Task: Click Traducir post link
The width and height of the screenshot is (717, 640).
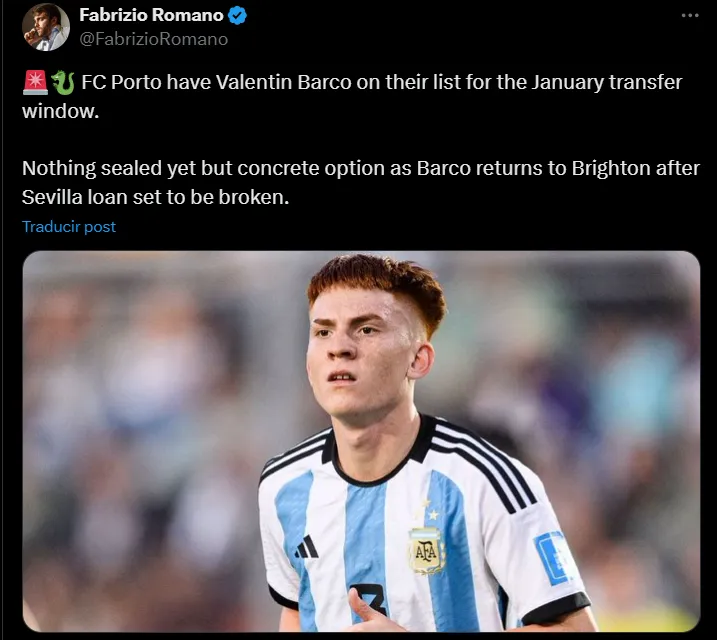Action: point(69,227)
